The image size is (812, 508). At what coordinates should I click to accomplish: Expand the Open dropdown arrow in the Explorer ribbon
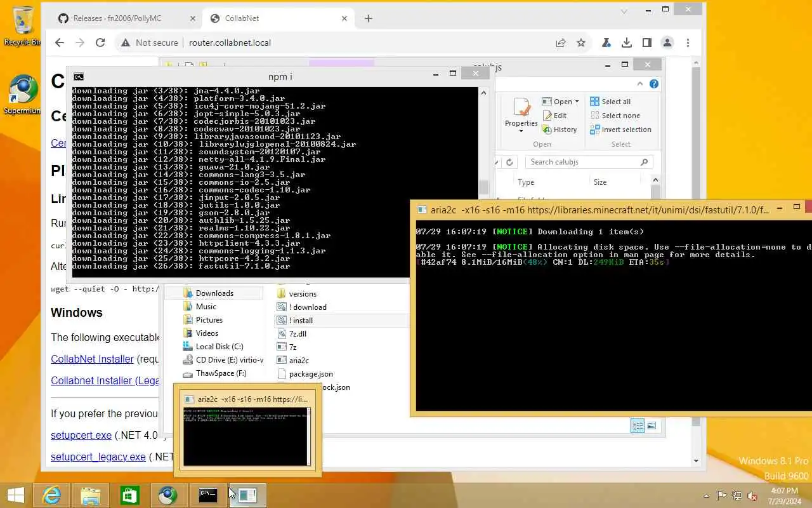point(577,102)
